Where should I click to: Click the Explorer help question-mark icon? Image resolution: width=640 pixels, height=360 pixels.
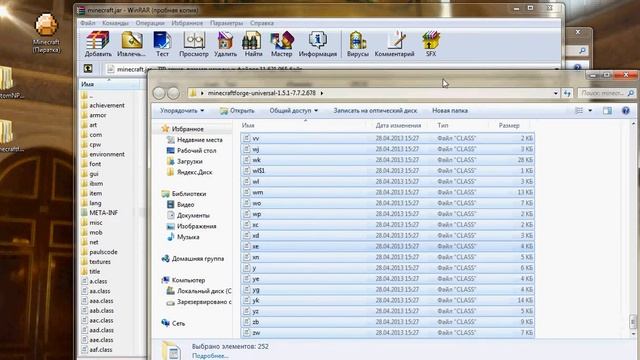pyautogui.click(x=625, y=111)
